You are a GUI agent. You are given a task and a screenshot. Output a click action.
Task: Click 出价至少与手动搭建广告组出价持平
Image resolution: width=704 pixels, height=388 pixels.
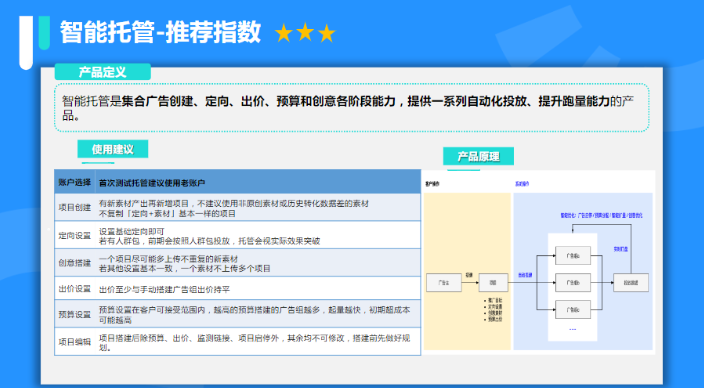164,290
